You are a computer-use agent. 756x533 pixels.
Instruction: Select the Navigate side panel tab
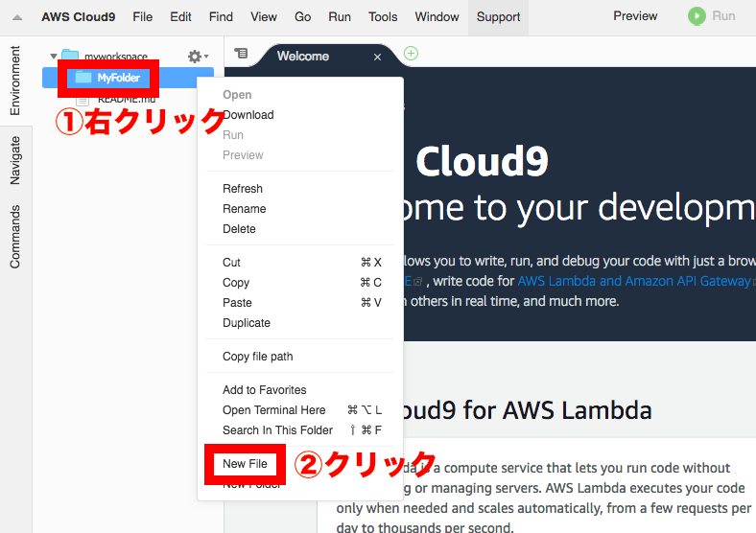click(15, 160)
